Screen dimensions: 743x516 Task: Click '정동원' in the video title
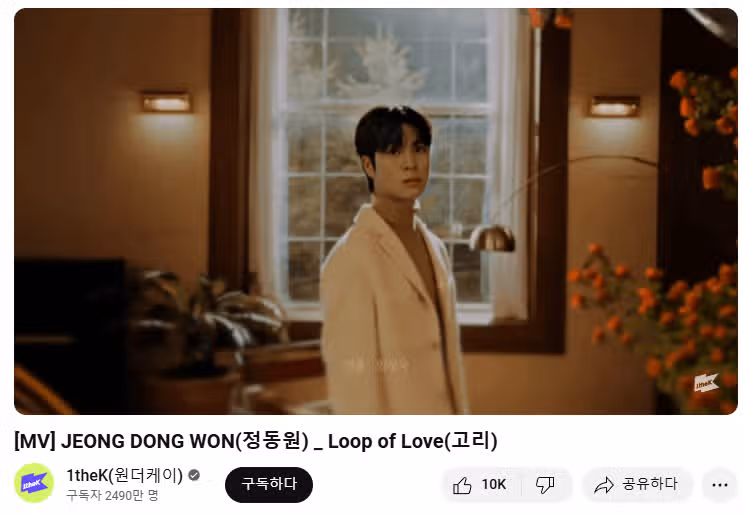click(271, 441)
